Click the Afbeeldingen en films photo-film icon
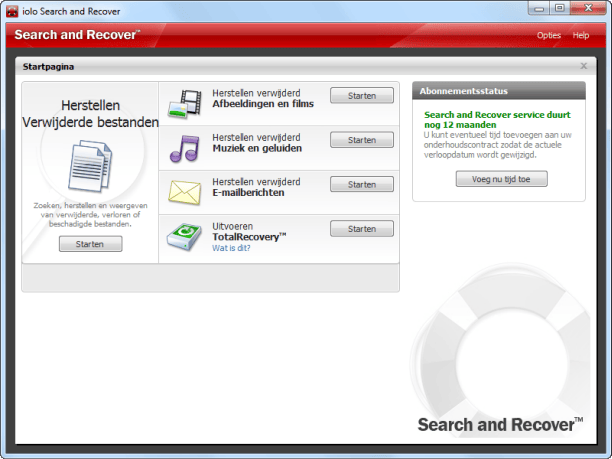 tap(185, 103)
